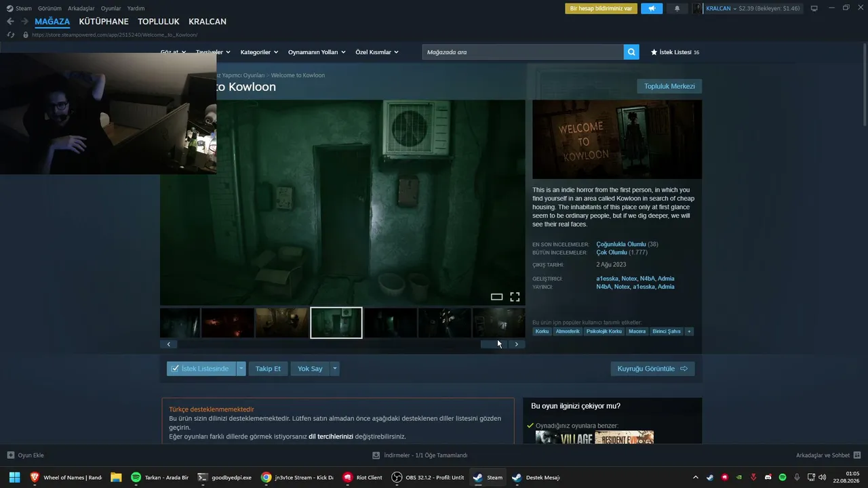Open the downloads icon in bottom bar
The image size is (868, 488).
click(376, 455)
